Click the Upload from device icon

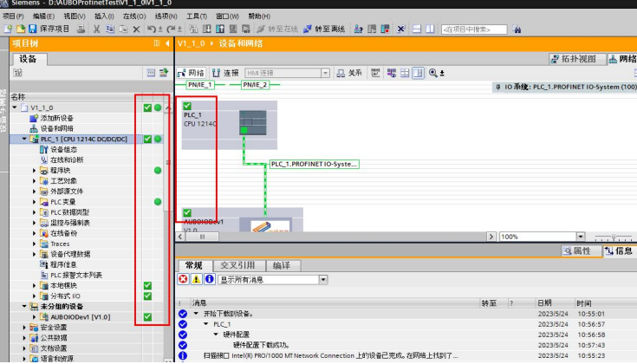(x=220, y=29)
